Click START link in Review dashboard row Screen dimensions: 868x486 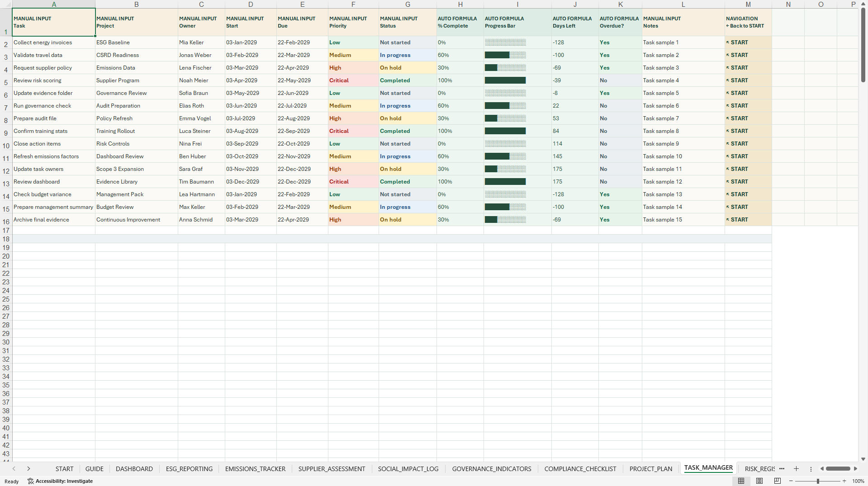click(737, 182)
